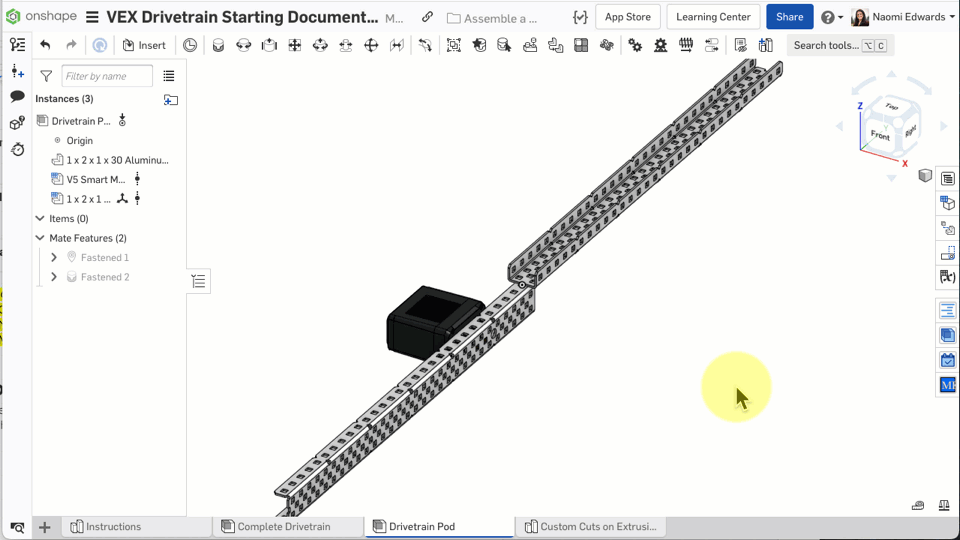Collapse the Mate Features (2) section
This screenshot has width=960, height=540.
[x=40, y=238]
